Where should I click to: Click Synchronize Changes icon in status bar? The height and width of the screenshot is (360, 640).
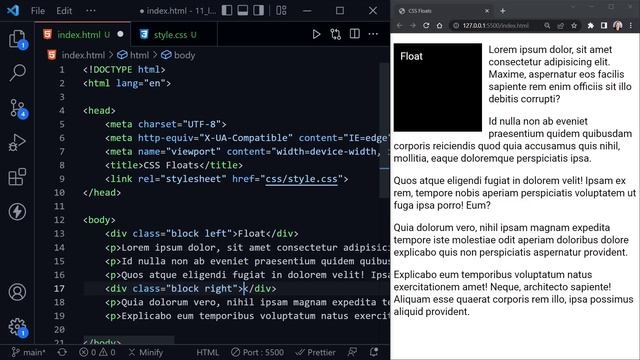62,352
